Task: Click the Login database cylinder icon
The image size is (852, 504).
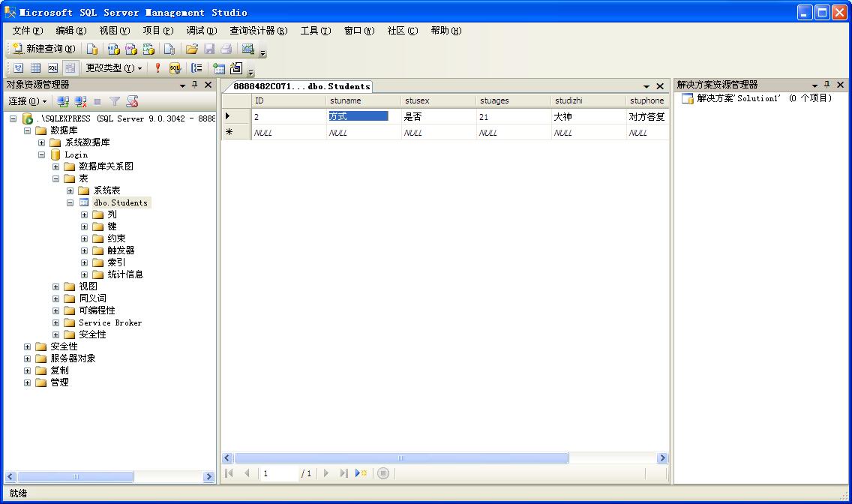Action: coord(55,154)
